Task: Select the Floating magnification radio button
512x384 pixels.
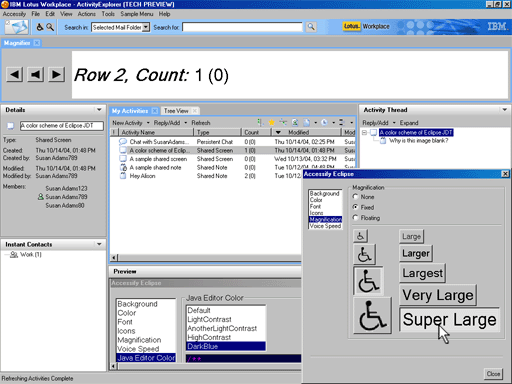Action: pos(355,218)
